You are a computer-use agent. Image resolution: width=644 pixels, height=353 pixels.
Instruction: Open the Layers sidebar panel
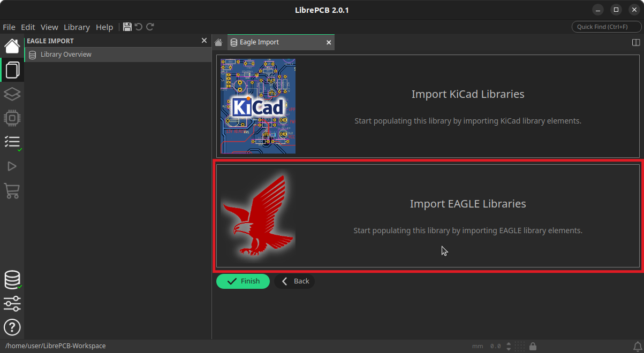[x=12, y=94]
